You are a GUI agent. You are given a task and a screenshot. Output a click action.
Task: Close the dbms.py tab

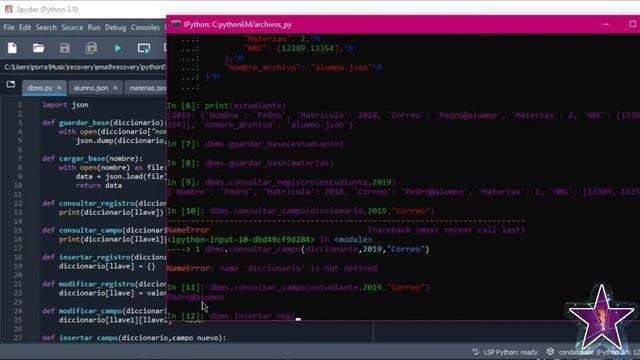point(59,88)
